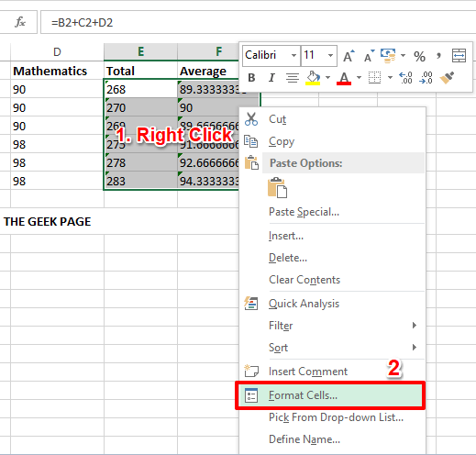Toggle Italic in the mini toolbar
Viewport: 476px width, 455px height.
(x=271, y=78)
